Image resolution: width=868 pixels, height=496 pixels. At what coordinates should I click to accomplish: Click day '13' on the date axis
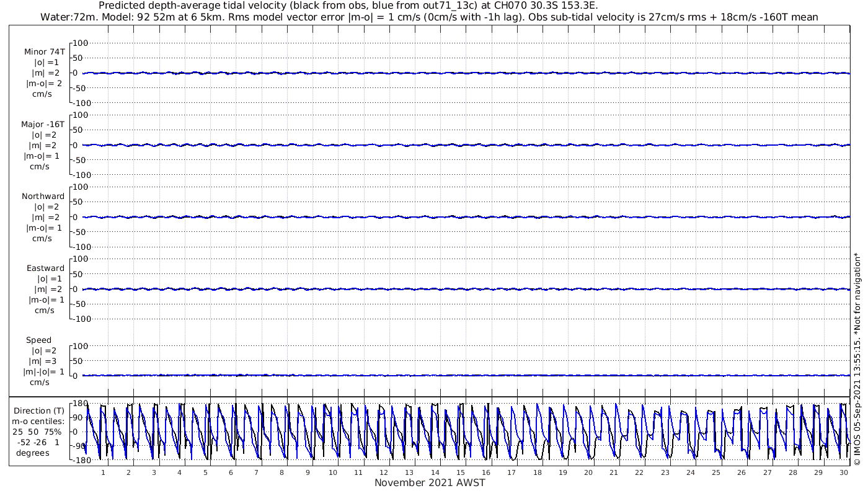410,472
